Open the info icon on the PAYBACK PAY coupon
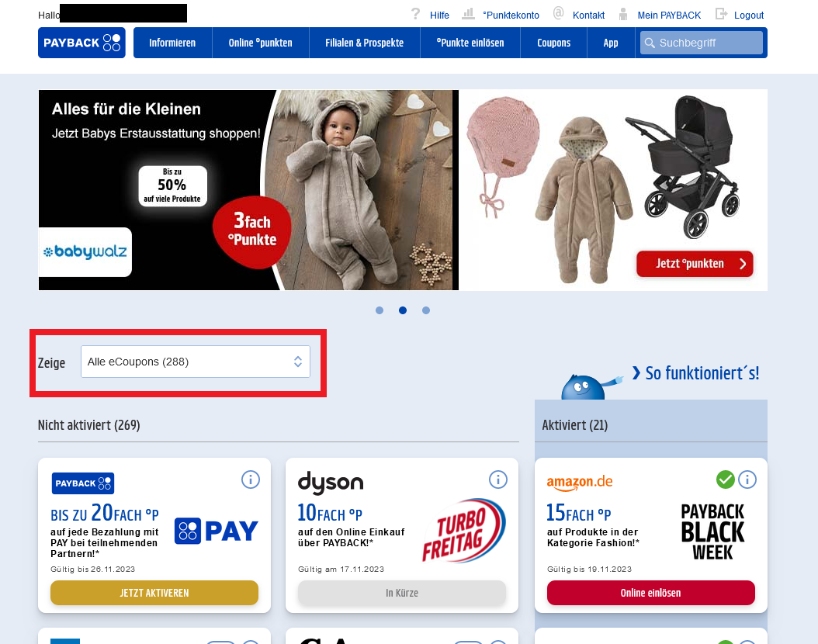 (x=251, y=480)
